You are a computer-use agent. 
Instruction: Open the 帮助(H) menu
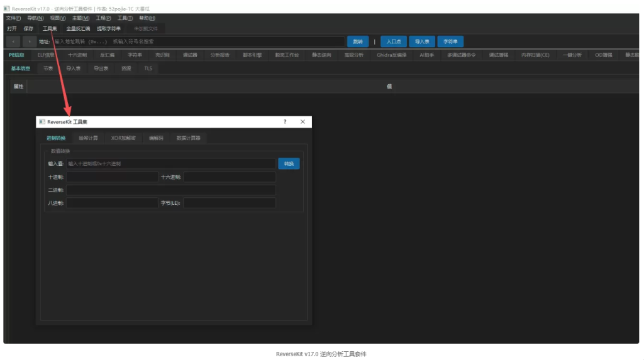[x=147, y=18]
